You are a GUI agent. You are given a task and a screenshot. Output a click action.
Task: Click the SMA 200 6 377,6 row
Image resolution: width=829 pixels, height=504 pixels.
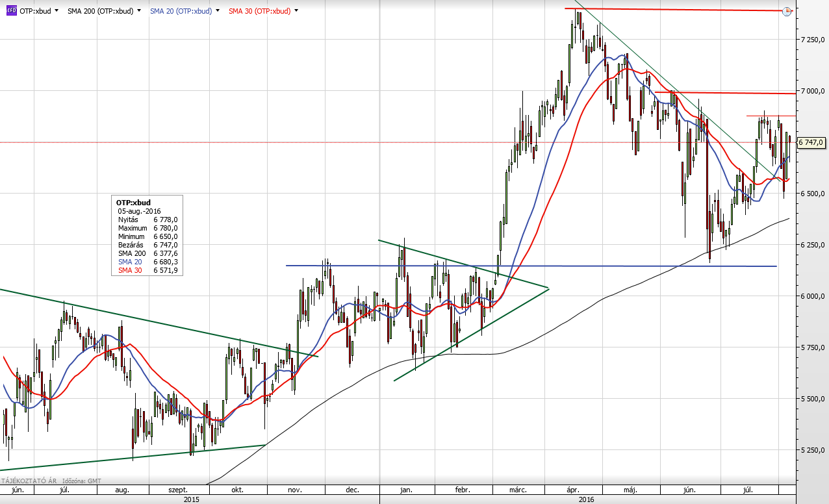coord(148,253)
